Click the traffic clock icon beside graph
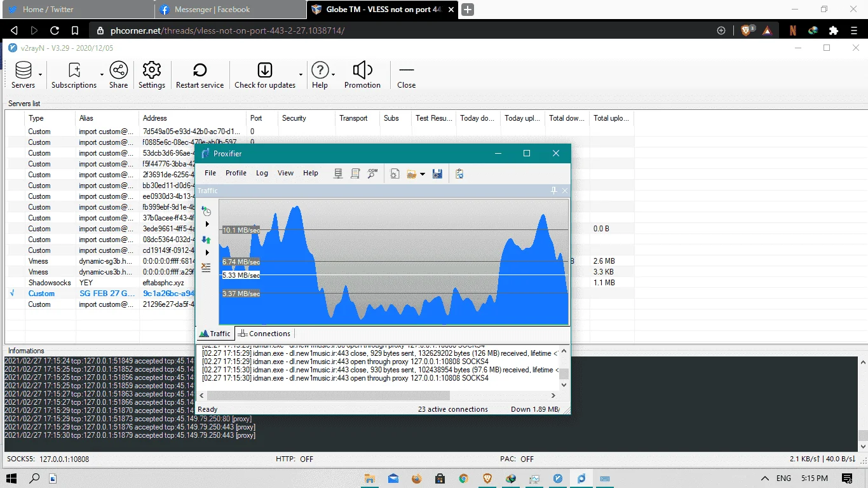 pyautogui.click(x=206, y=211)
